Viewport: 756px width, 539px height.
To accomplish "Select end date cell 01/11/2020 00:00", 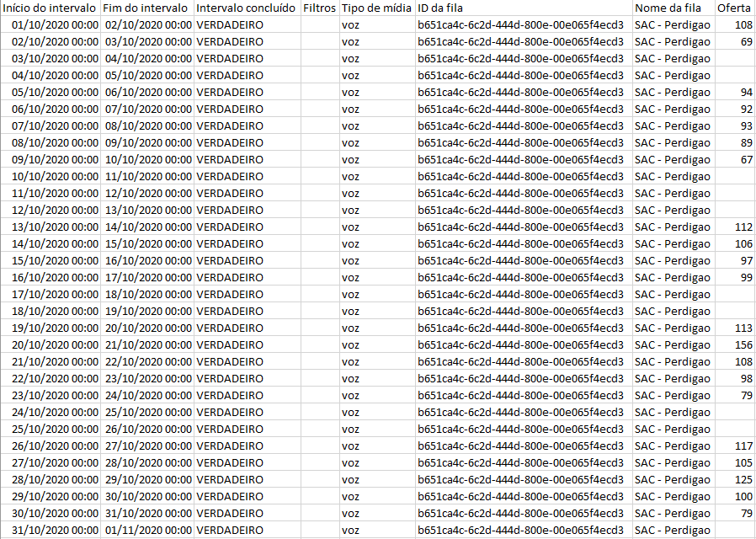I will coord(147,531).
